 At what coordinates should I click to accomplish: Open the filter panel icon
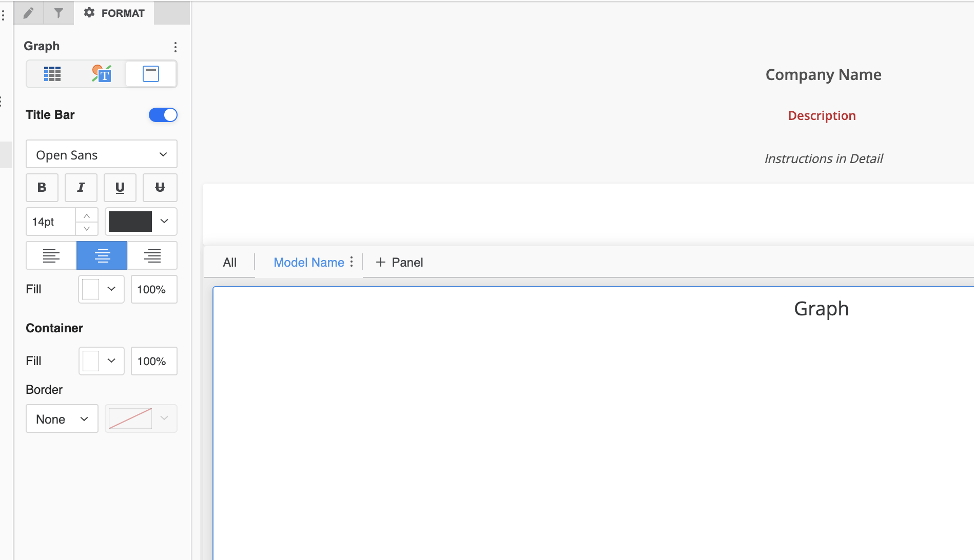[x=58, y=13]
